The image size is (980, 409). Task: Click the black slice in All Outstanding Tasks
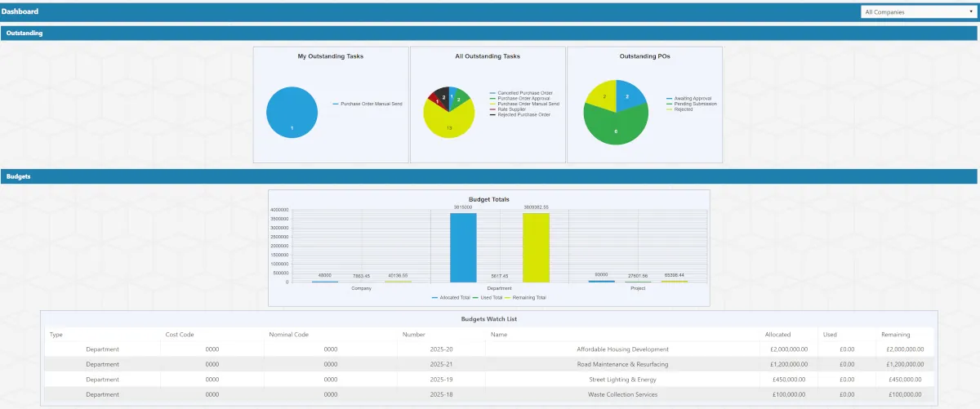coord(442,95)
